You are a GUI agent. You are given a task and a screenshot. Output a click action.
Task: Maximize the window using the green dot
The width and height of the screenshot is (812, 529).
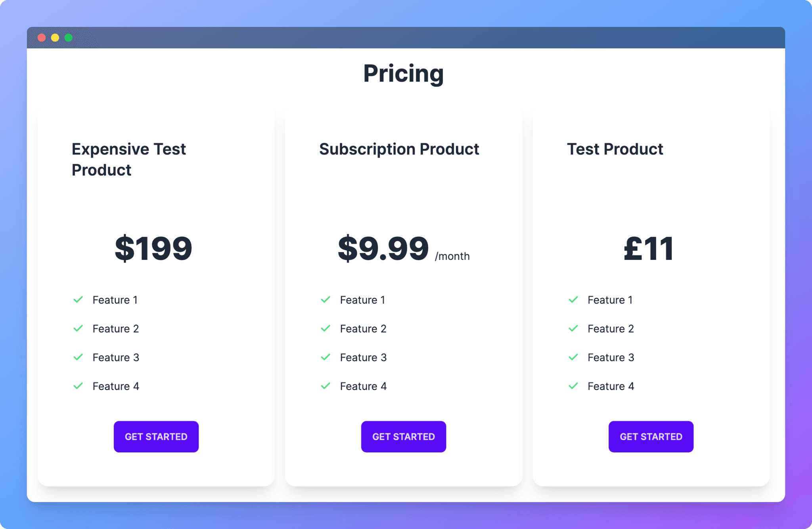(69, 38)
